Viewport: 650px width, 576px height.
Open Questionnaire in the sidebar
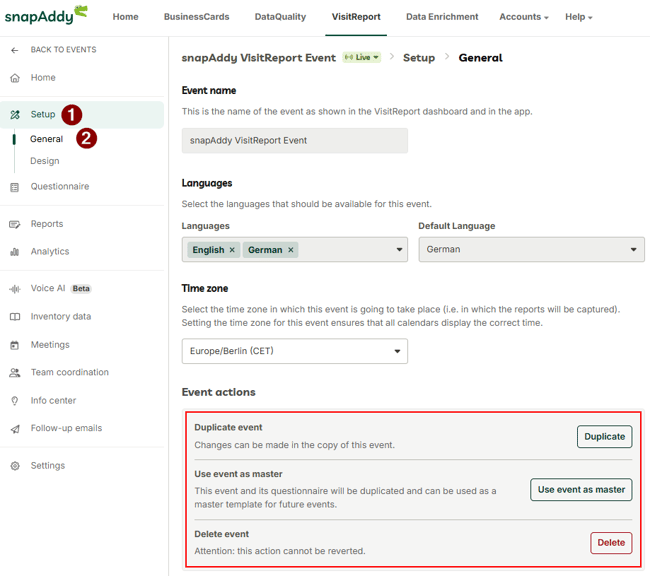60,187
